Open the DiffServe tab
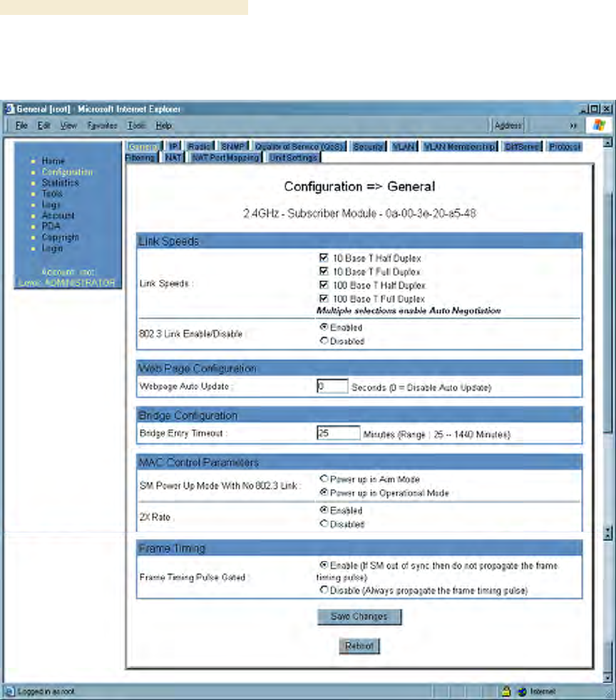 [x=523, y=146]
